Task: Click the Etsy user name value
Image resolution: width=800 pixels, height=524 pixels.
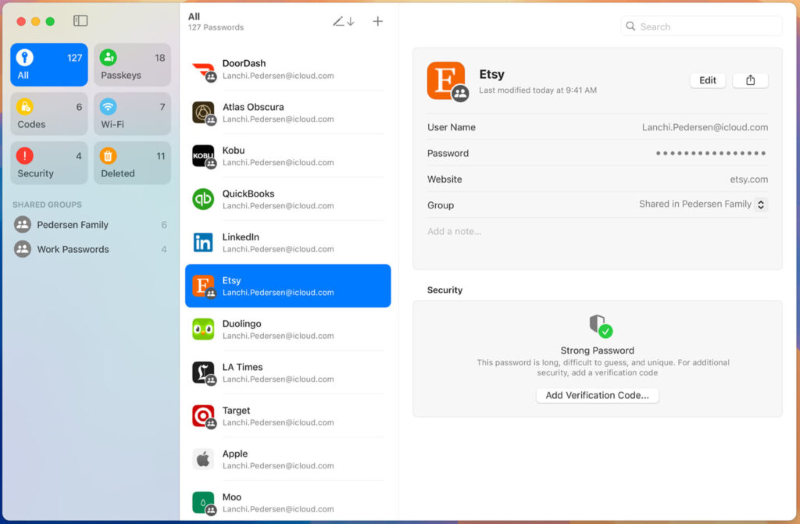Action: (705, 127)
